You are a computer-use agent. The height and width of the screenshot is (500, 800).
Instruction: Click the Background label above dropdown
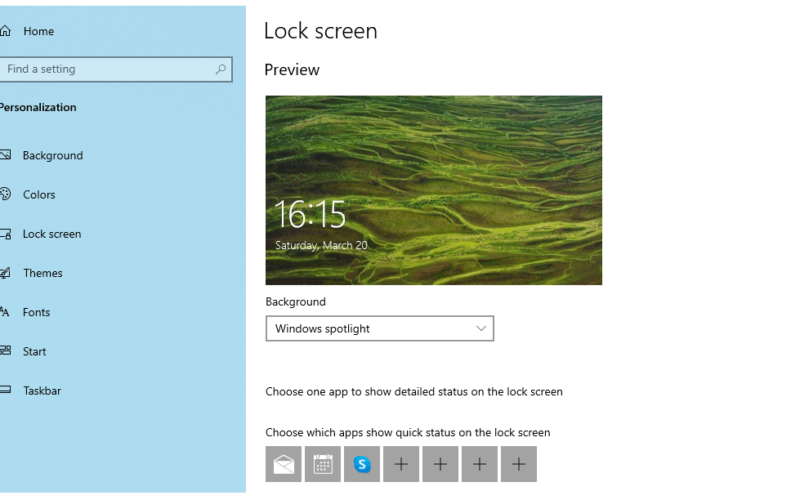tap(295, 302)
